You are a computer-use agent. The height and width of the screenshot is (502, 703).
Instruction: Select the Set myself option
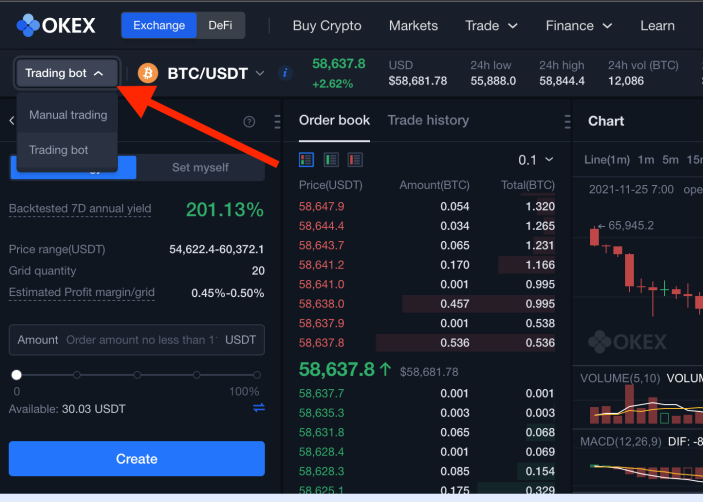pos(200,168)
